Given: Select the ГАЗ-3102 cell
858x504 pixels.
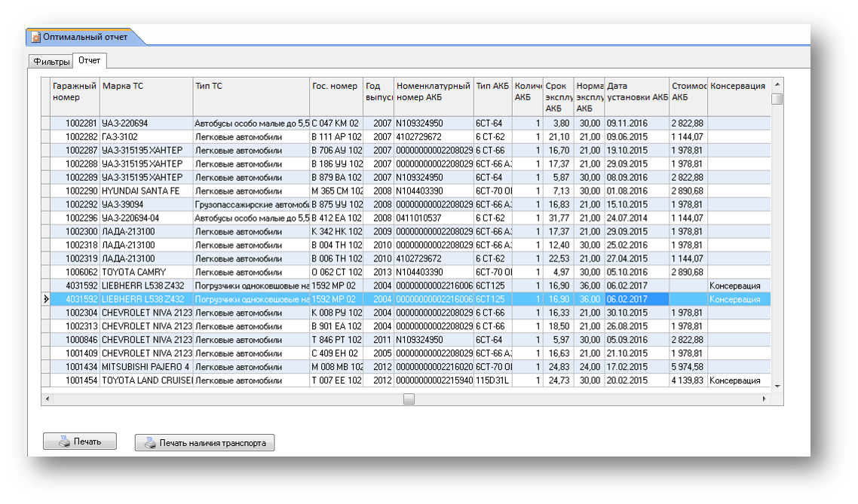Looking at the screenshot, I should click(147, 137).
